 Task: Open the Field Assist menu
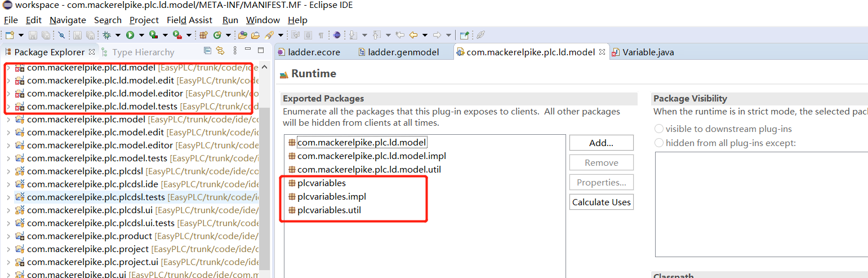tap(189, 20)
